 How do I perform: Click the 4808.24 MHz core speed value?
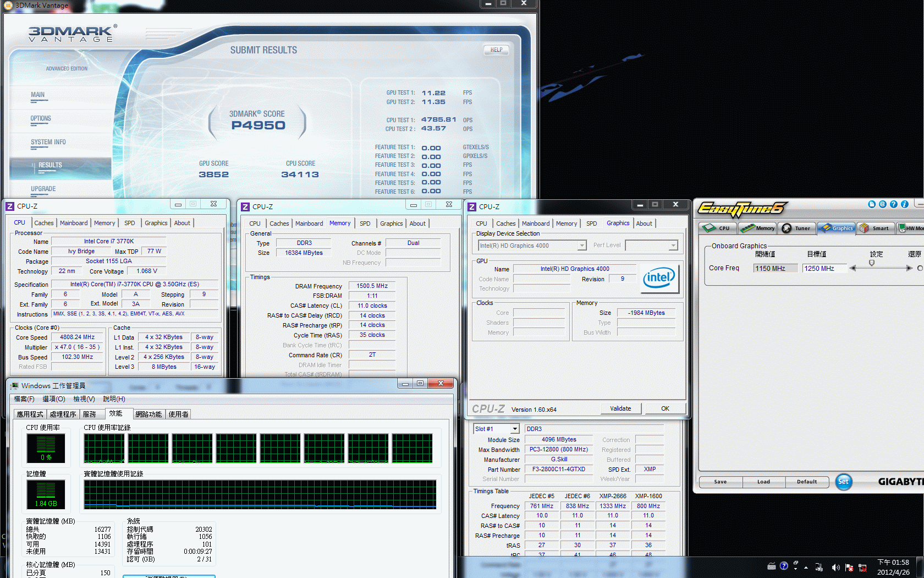tap(78, 337)
